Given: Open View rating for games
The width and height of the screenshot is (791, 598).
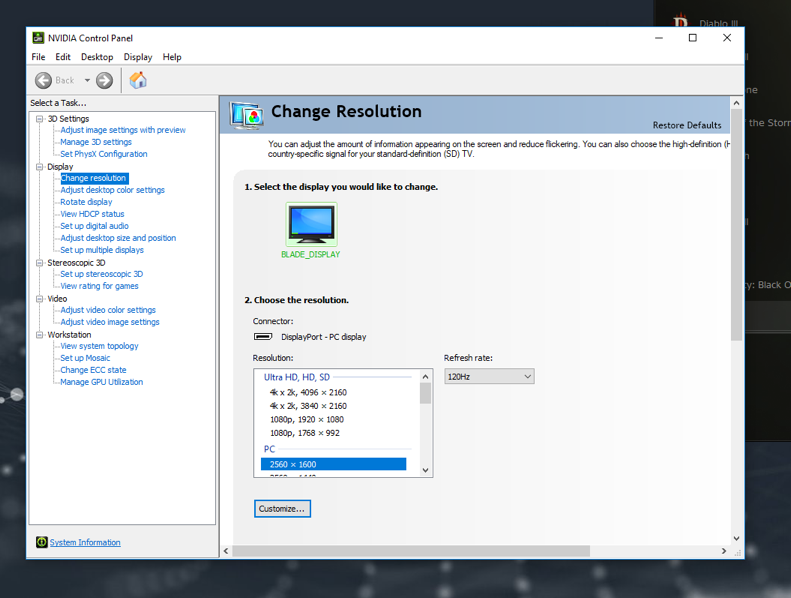Looking at the screenshot, I should tap(99, 286).
